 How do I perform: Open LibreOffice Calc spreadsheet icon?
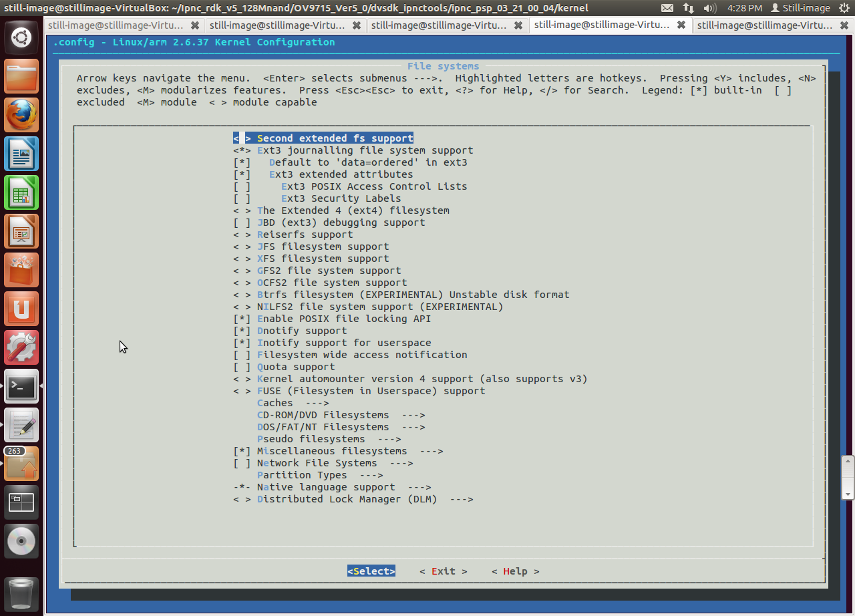click(22, 192)
